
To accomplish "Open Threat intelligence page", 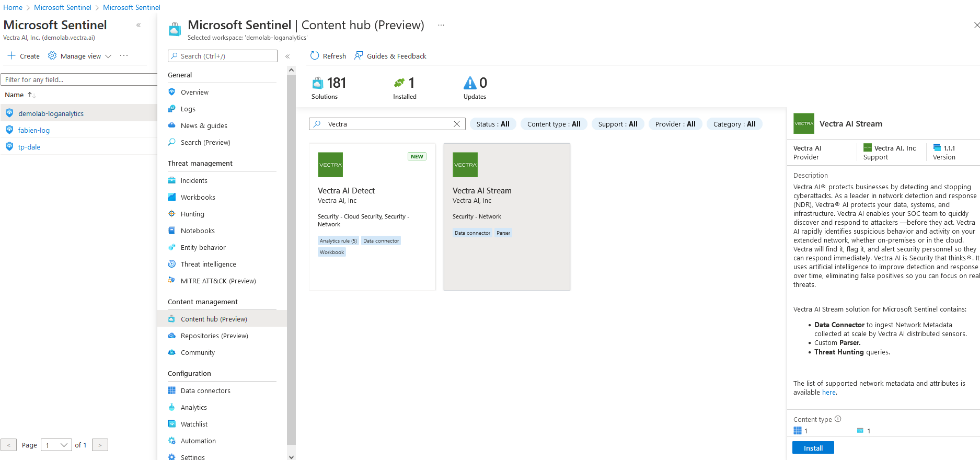I will [208, 264].
